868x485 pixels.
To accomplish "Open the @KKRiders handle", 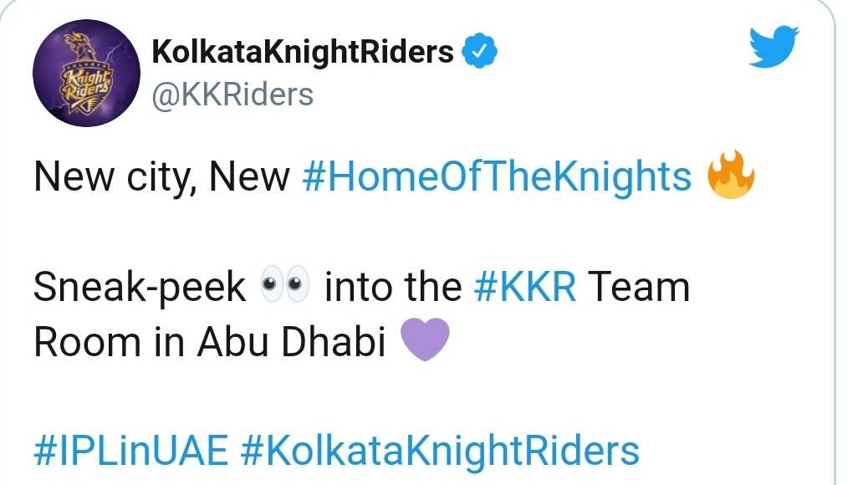I will 232,94.
